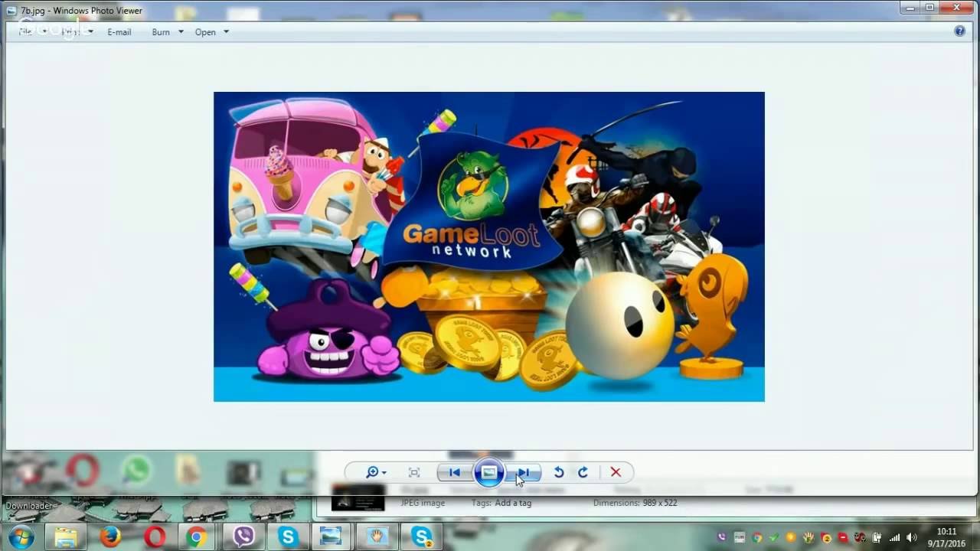Open the hand icon app on taskbar
This screenshot has height=551, width=980.
[376, 536]
